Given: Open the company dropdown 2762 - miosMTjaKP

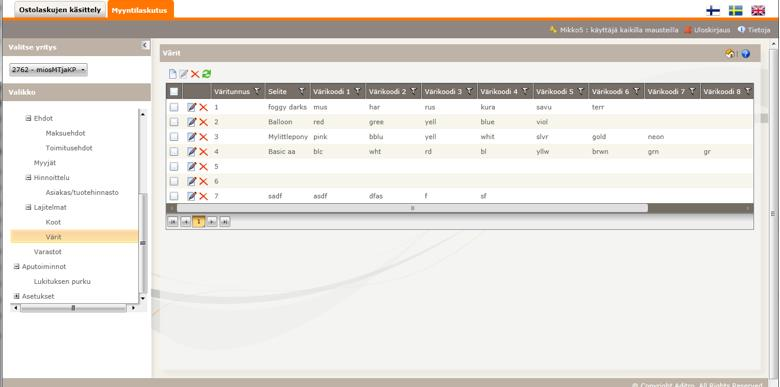Looking at the screenshot, I should pyautogui.click(x=49, y=70).
